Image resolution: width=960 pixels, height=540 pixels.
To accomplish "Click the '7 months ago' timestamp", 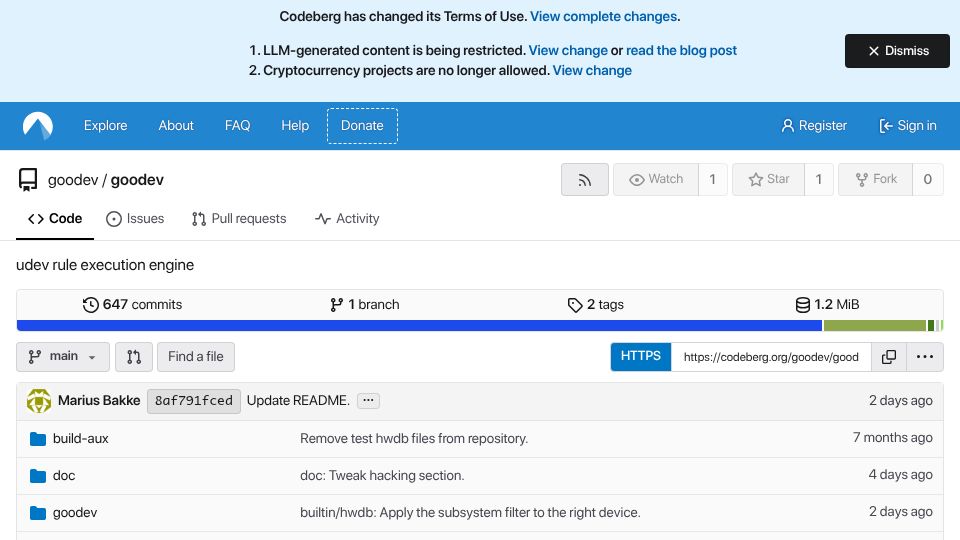I will tap(893, 438).
